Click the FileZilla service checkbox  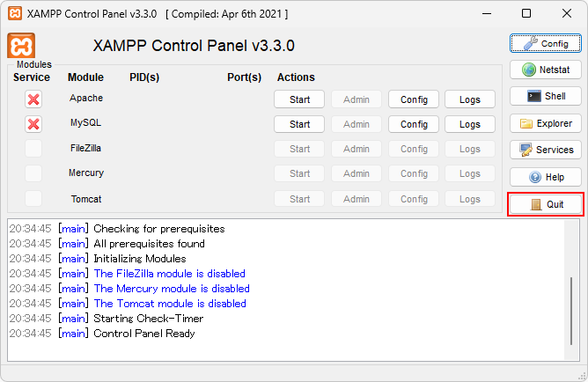pyautogui.click(x=33, y=149)
